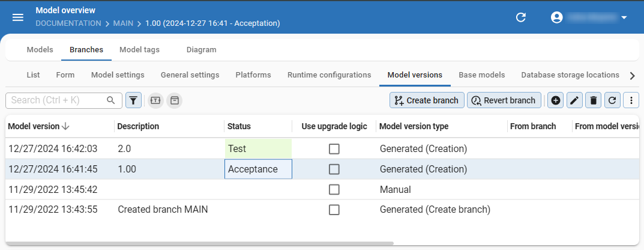Click the add new model version plus icon
The height and width of the screenshot is (250, 644).
coord(555,100)
